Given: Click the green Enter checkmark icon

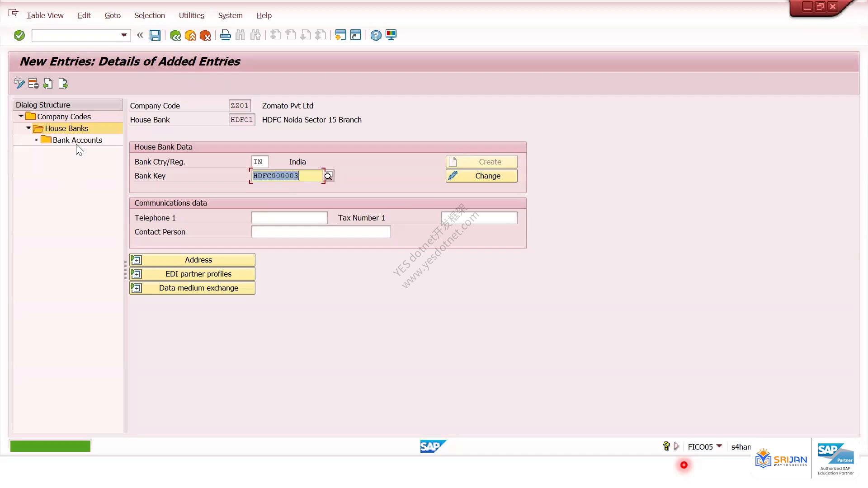Looking at the screenshot, I should 19,35.
